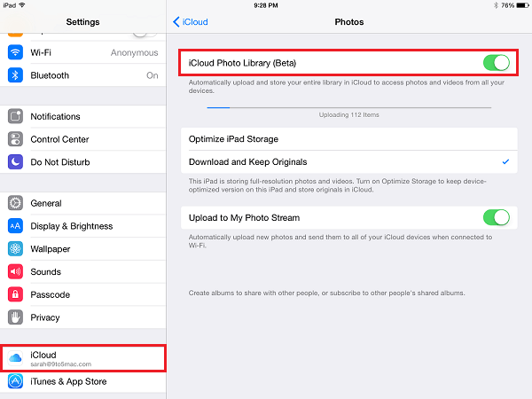Tap the General gear icon
The width and height of the screenshot is (532, 399).
15,203
